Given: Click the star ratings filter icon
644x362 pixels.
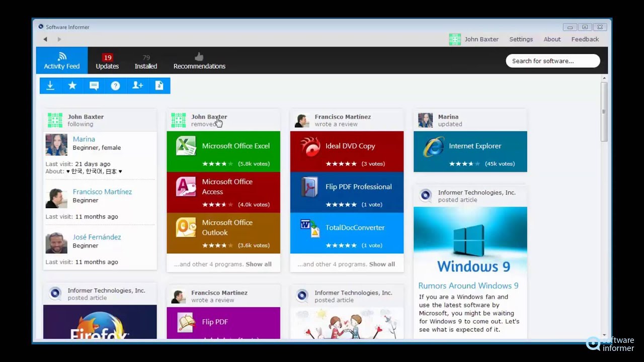Looking at the screenshot, I should tap(72, 85).
